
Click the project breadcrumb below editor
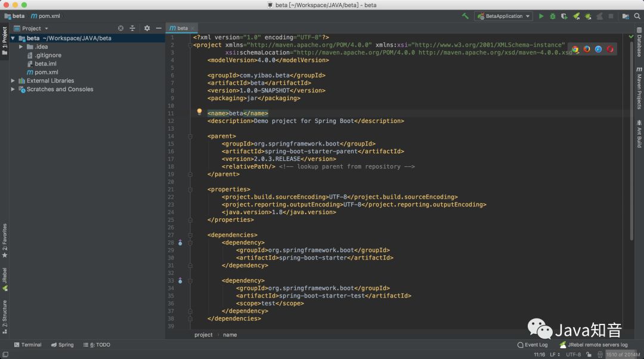point(203,335)
